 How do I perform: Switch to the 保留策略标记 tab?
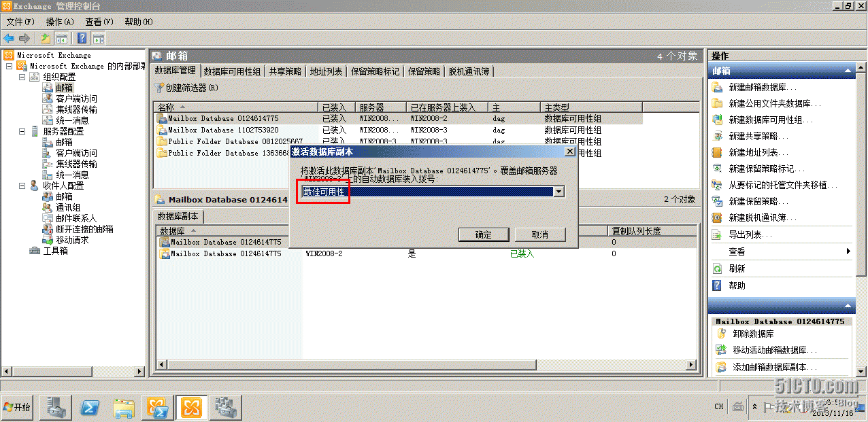pyautogui.click(x=375, y=71)
